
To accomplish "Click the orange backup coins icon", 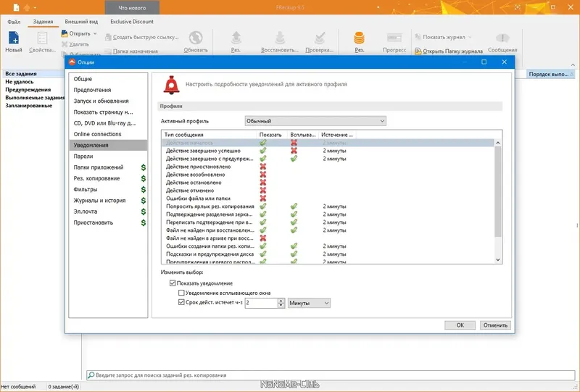I will tap(359, 38).
